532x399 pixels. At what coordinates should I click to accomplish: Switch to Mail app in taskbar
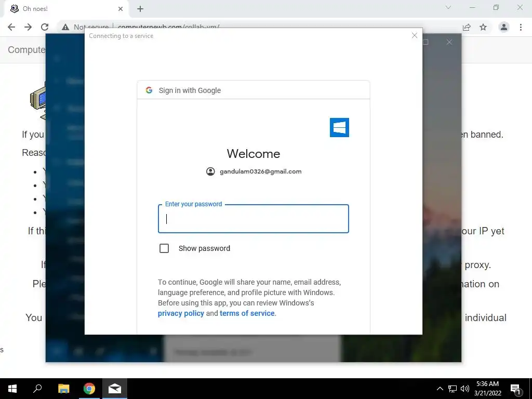pos(115,389)
